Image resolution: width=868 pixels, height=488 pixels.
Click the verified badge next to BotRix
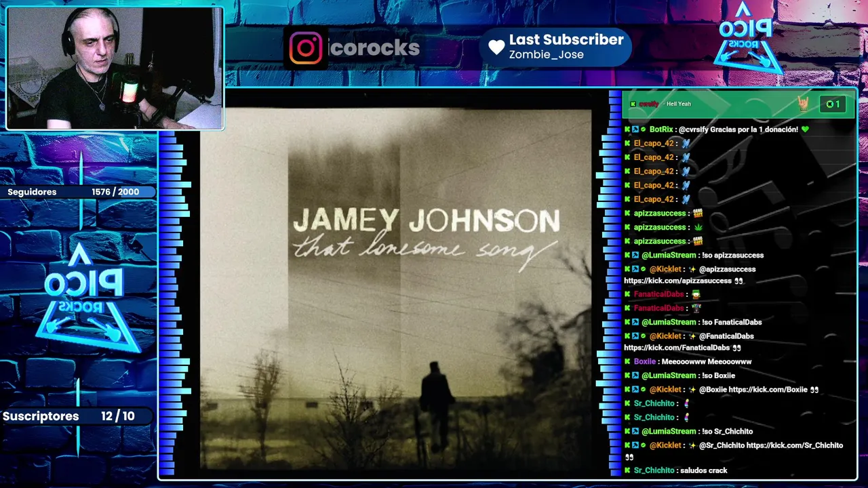pyautogui.click(x=644, y=129)
